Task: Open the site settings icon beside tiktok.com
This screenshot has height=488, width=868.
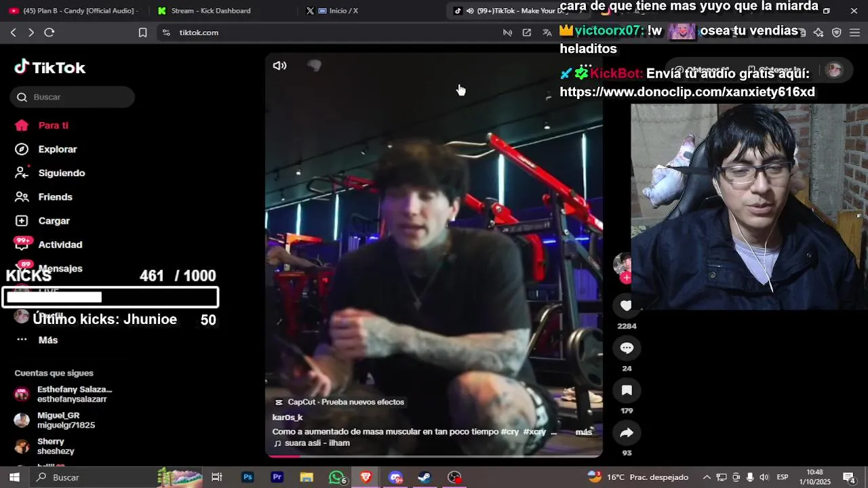Action: (x=166, y=33)
